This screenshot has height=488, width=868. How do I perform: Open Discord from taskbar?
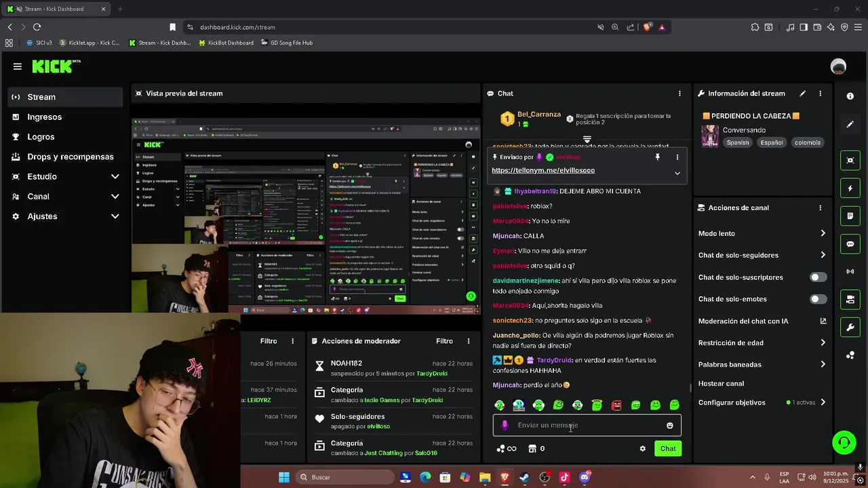coord(585,477)
